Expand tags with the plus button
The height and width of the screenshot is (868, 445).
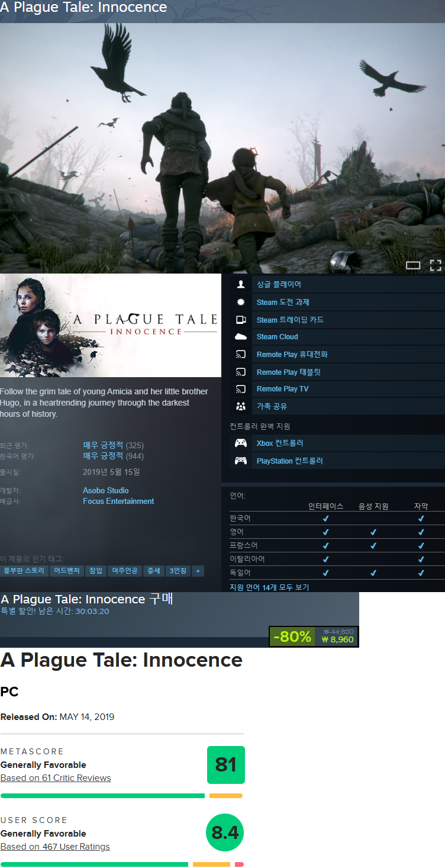pos(198,571)
